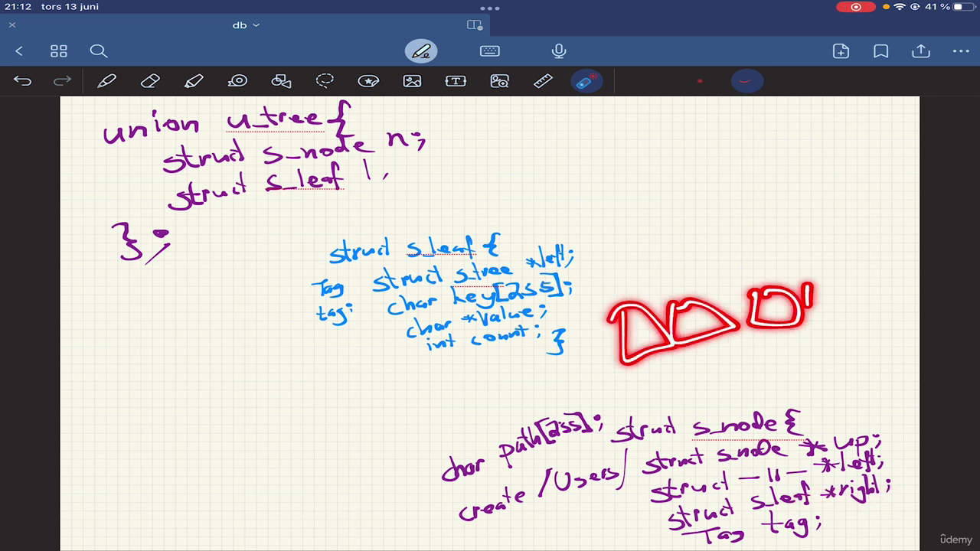Open the Elements sticker tool
Screen dimensions: 980x551
point(368,81)
